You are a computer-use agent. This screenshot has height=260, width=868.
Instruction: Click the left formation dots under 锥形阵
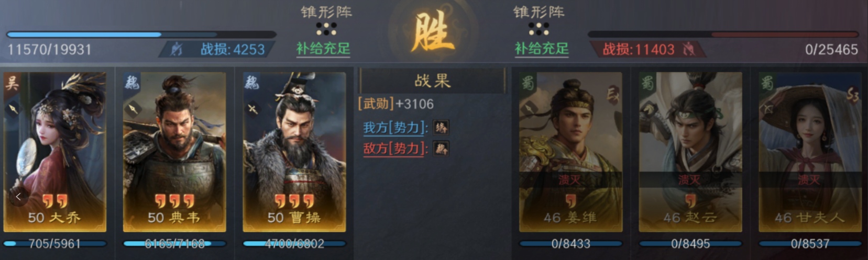tap(326, 29)
